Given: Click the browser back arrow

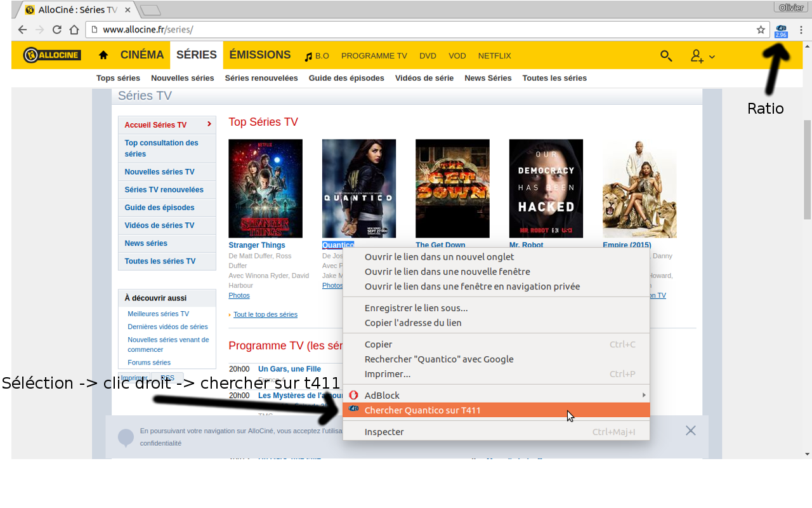Looking at the screenshot, I should [x=23, y=30].
